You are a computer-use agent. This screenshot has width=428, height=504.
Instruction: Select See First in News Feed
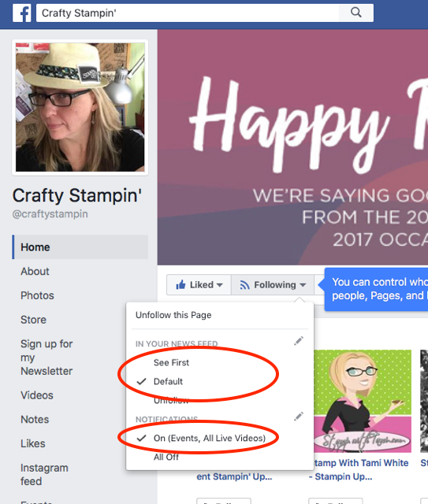tap(171, 362)
